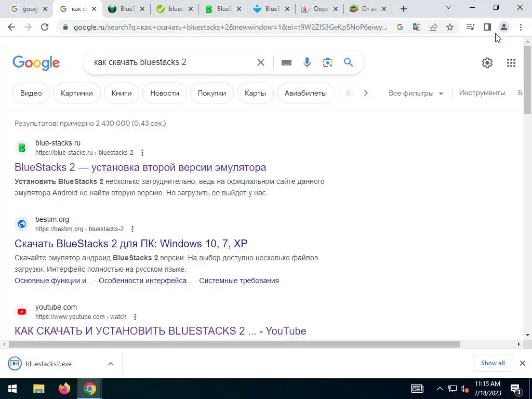Viewport: 532px width, 399px height.
Task: Open the Windows notification center
Action: [515, 389]
